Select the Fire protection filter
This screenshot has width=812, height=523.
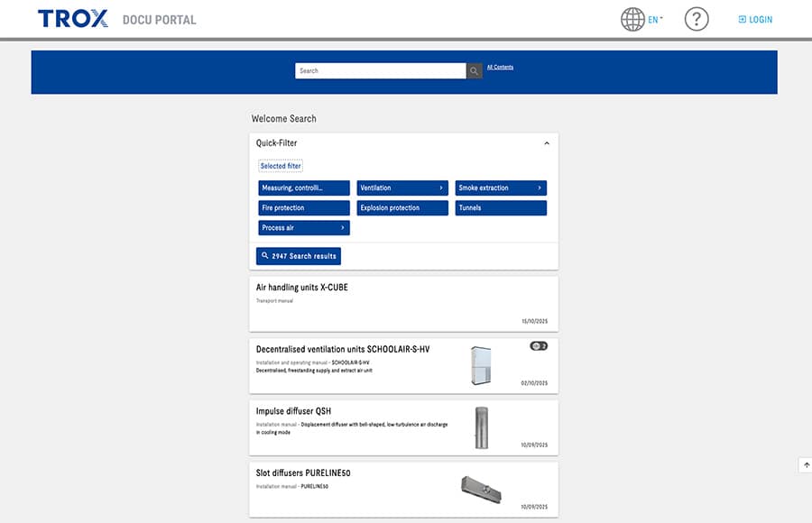click(304, 208)
